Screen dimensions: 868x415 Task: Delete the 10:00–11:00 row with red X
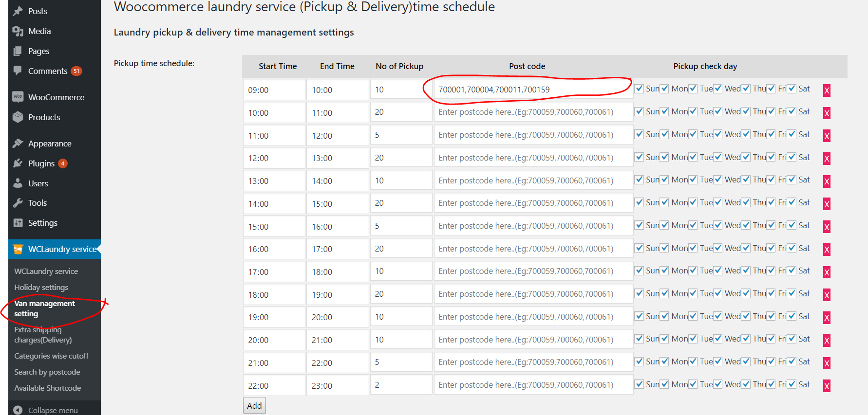827,113
